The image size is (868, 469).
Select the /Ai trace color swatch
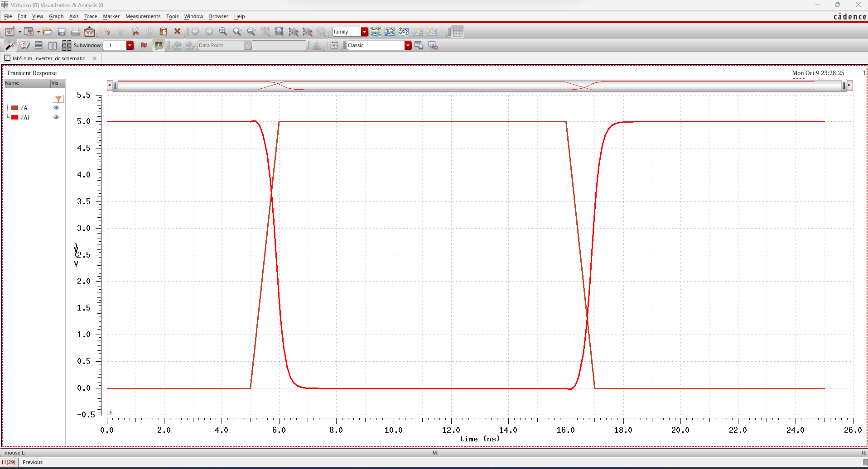pyautogui.click(x=15, y=117)
